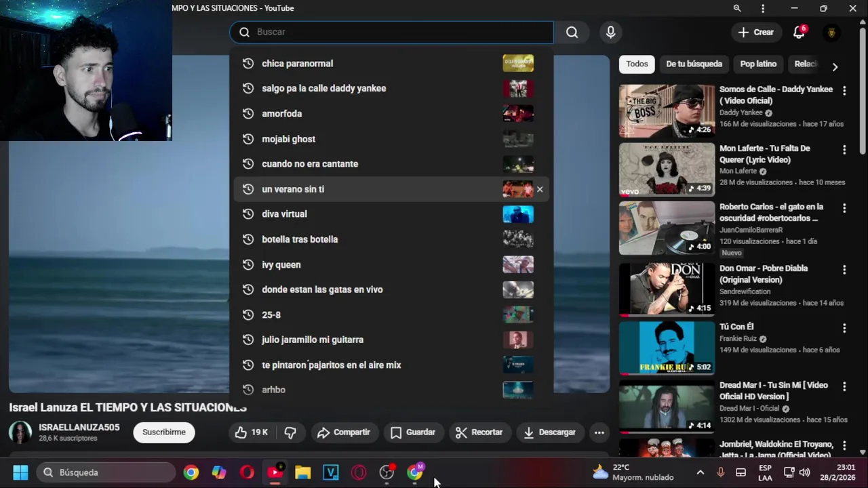Click the Compartir button

tap(343, 432)
